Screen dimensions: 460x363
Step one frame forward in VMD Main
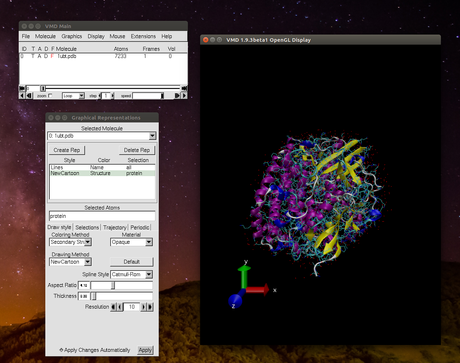click(177, 96)
